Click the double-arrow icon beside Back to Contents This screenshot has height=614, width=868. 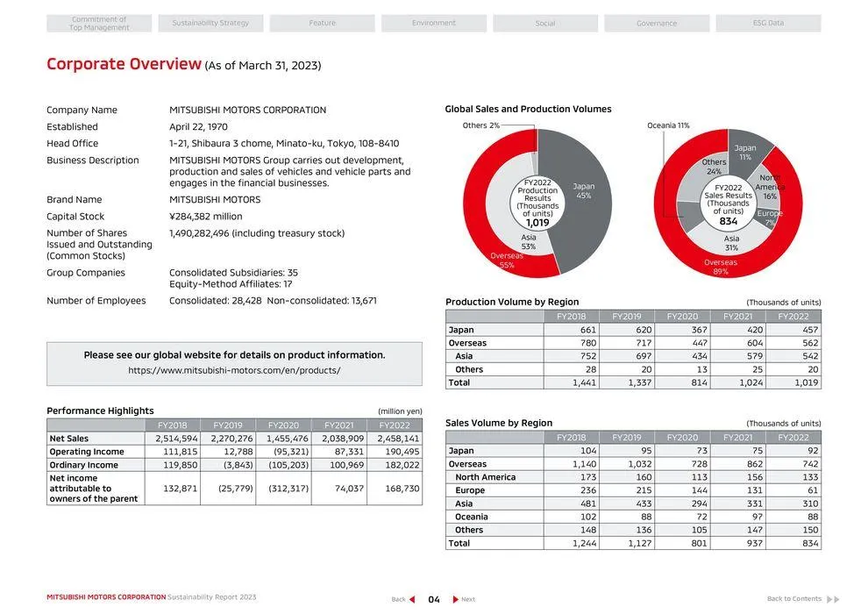pos(835,598)
